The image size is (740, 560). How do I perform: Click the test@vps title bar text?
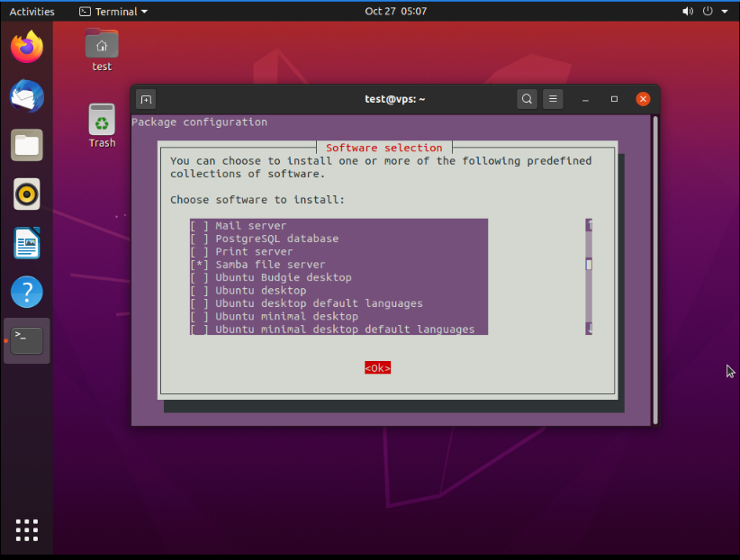(395, 99)
